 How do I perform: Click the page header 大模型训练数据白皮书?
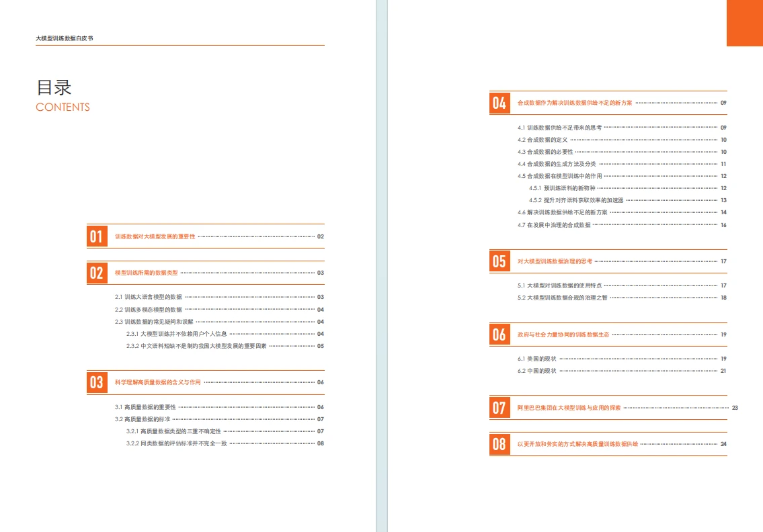[x=65, y=38]
